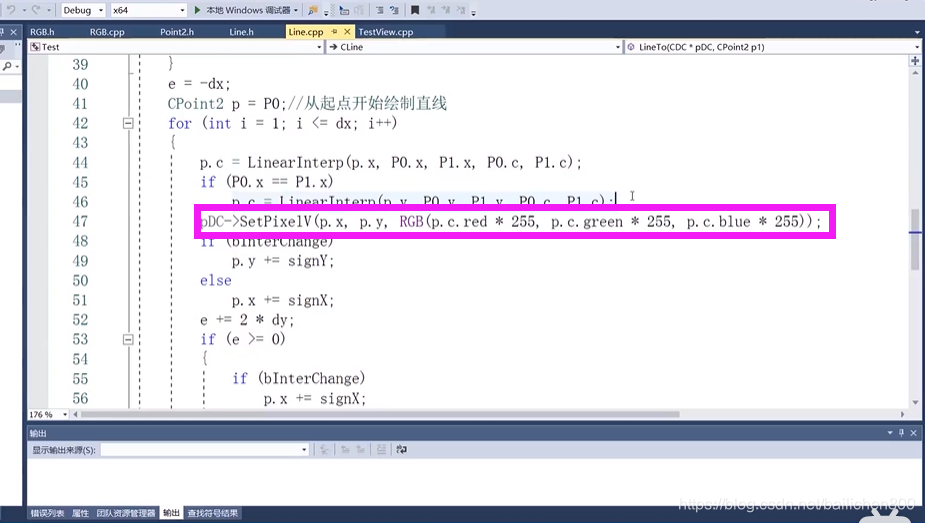Click 'p.y += signY;' on line 49

(x=283, y=261)
